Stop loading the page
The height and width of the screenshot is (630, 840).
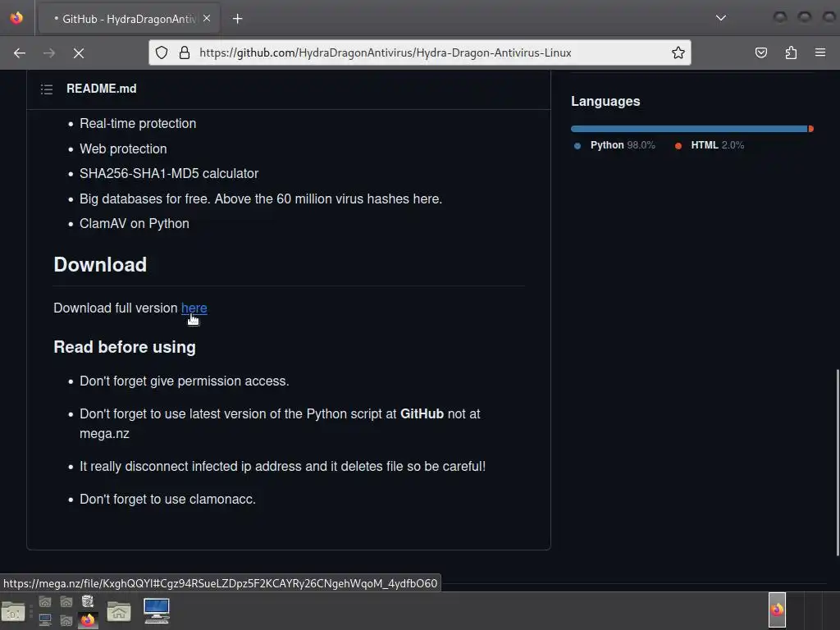click(x=79, y=53)
